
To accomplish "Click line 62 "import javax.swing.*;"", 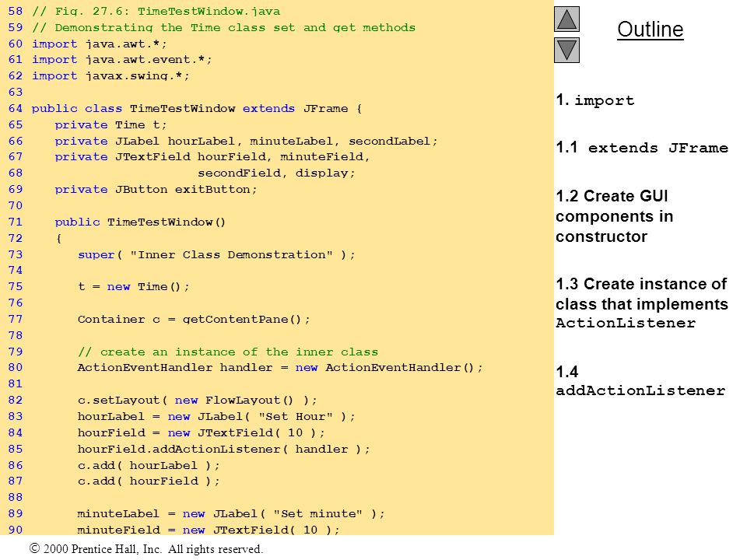I will [x=110, y=75].
